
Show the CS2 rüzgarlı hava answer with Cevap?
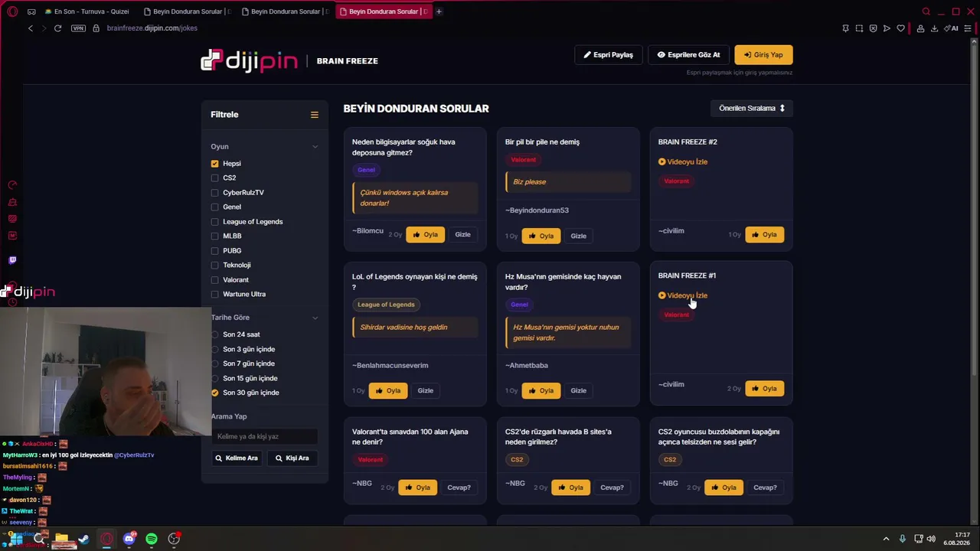[x=612, y=487]
